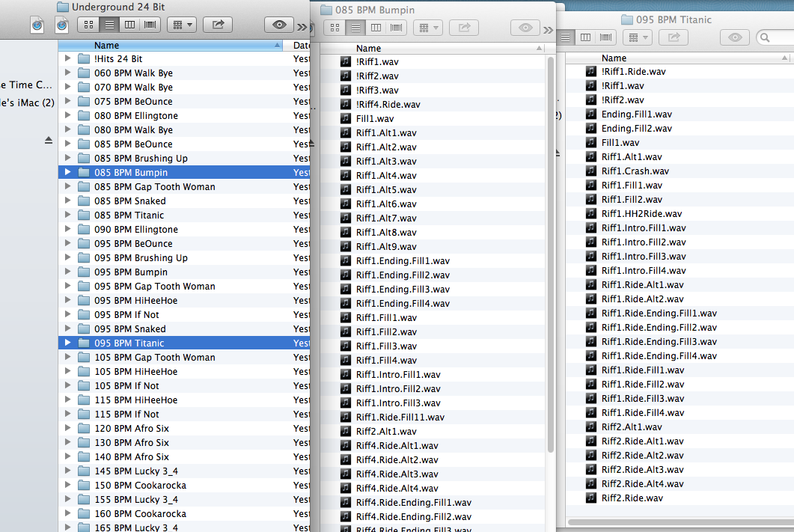Expand the 085 BPM Snaked folder
Viewport: 794px width, 532px height.
[68, 201]
